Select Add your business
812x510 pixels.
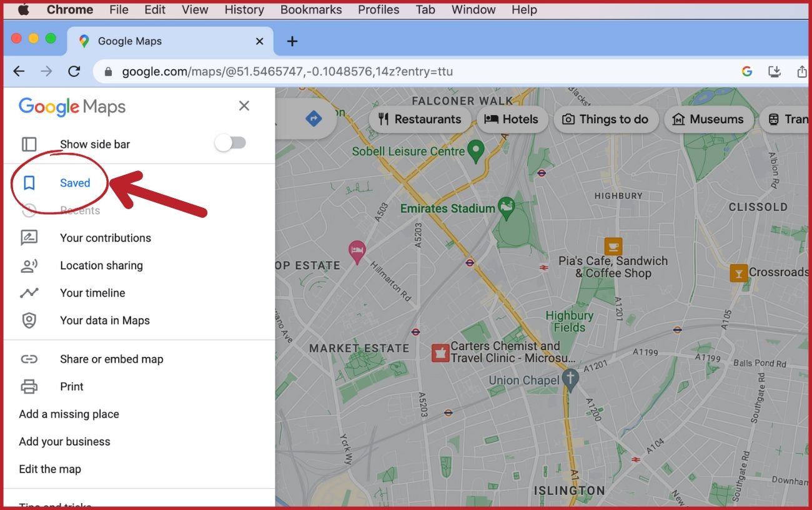click(64, 441)
